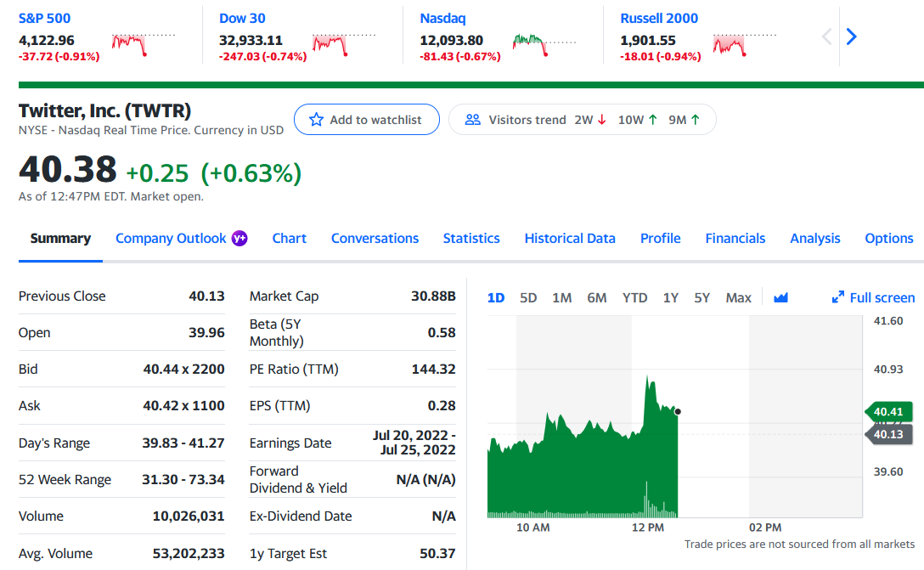The image size is (924, 570).
Task: Open the Company Outlook tab
Action: pyautogui.click(x=171, y=238)
